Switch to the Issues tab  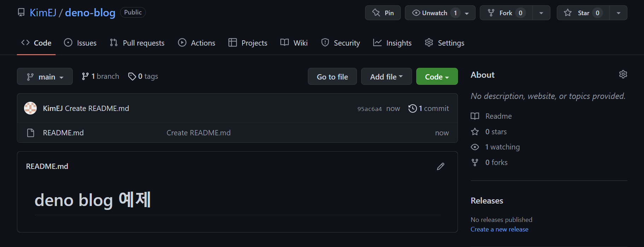80,43
